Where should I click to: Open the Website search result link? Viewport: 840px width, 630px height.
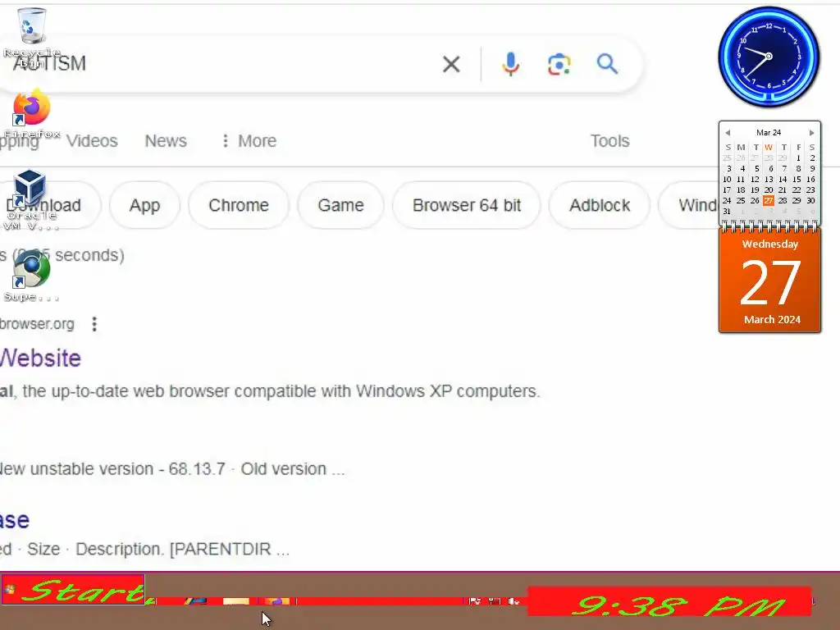pyautogui.click(x=41, y=358)
